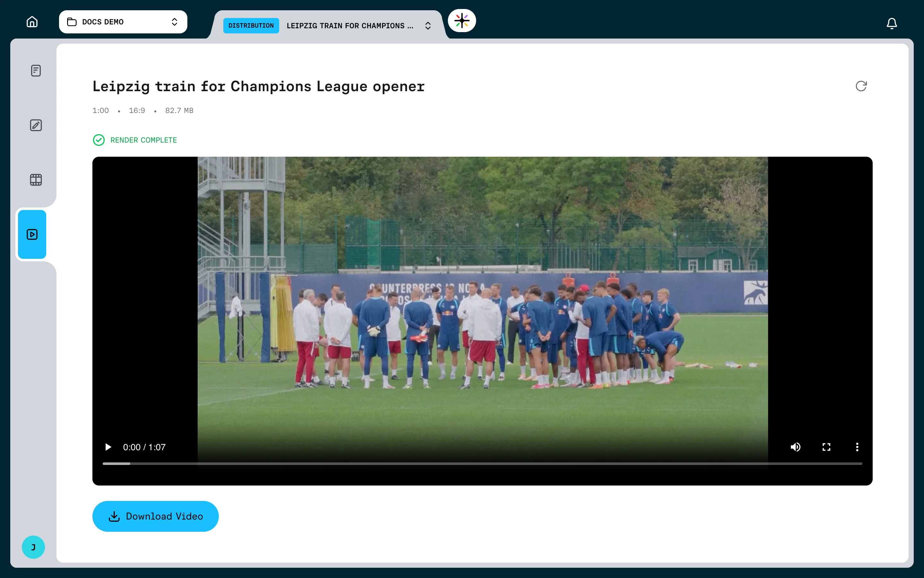The height and width of the screenshot is (578, 924).
Task: Click the '0:00 / 1:07' time display
Action: 144,447
